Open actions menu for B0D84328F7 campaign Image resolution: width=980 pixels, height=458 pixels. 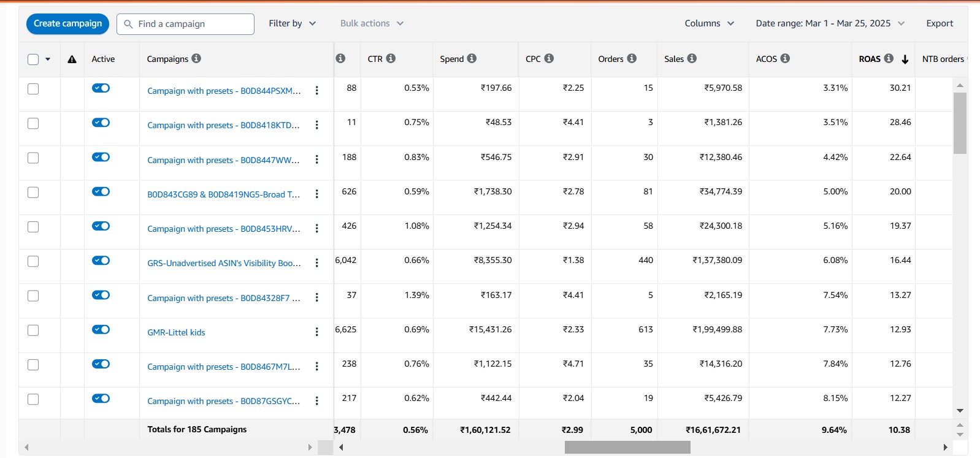316,297
